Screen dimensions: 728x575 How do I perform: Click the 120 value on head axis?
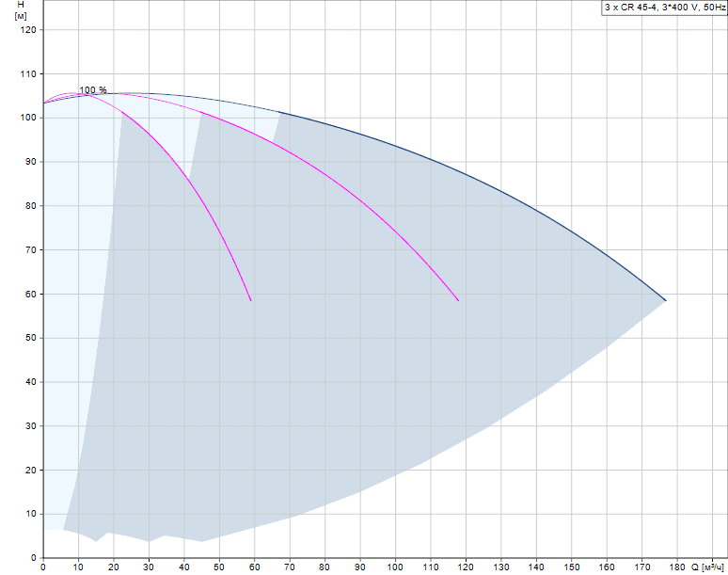pyautogui.click(x=28, y=30)
